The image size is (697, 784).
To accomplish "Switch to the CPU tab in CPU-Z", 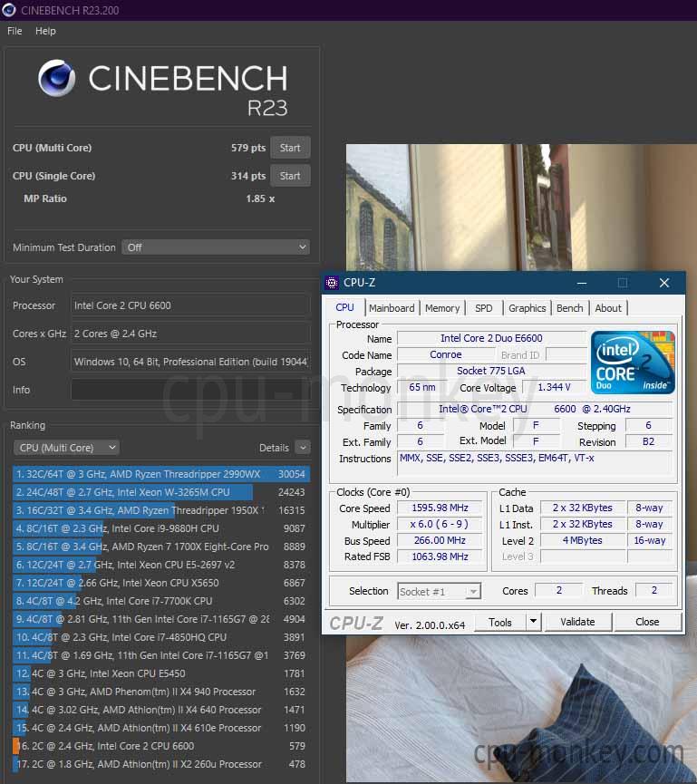I will (344, 307).
